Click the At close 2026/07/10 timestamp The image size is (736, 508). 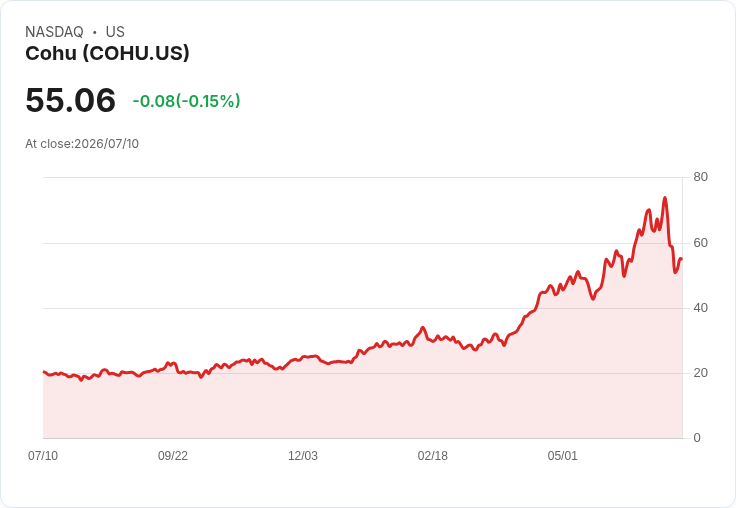coord(82,144)
